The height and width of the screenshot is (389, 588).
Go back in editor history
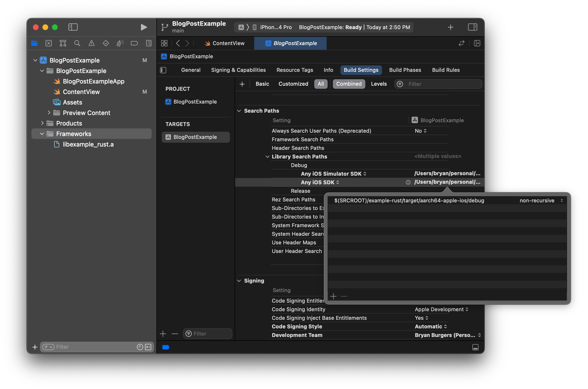coord(178,43)
